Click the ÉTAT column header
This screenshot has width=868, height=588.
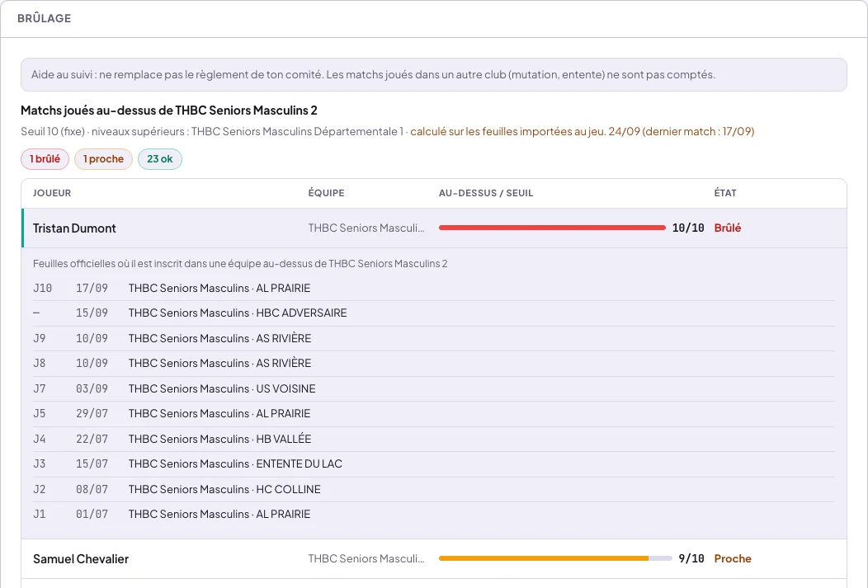coord(725,193)
